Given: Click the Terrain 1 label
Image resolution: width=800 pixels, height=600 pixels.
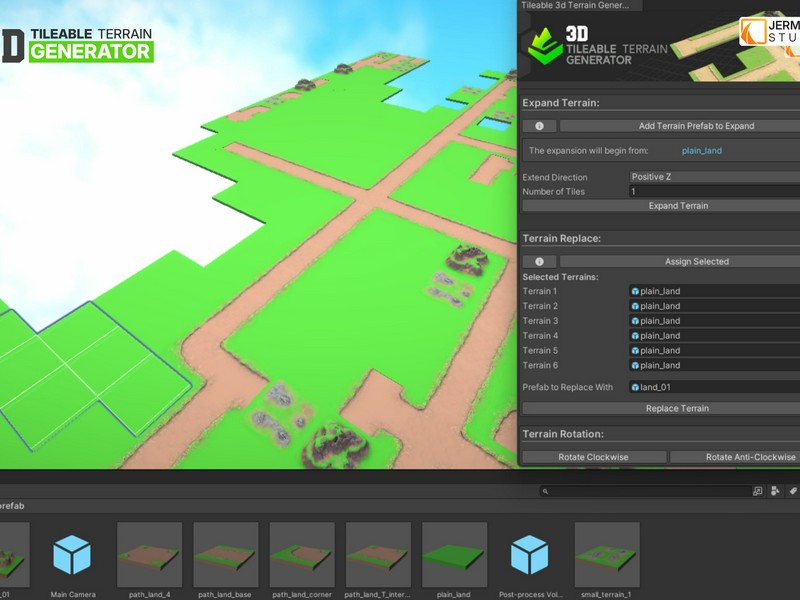Looking at the screenshot, I should 539,291.
